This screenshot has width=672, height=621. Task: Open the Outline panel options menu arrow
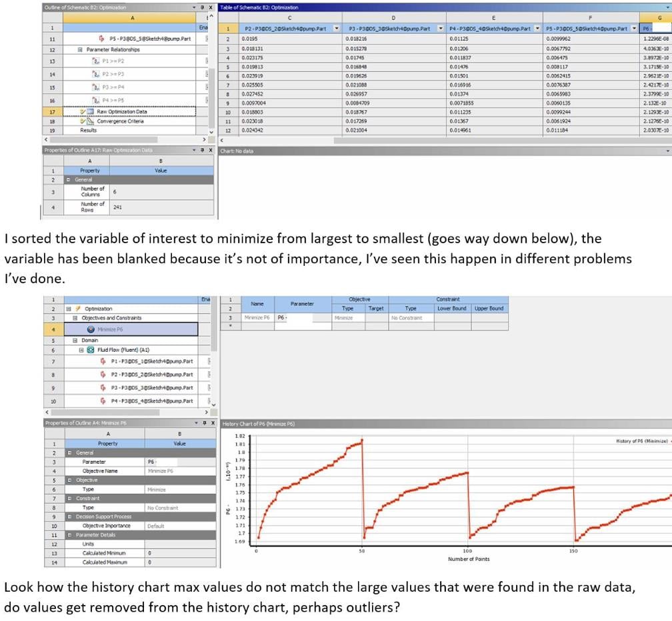pos(193,7)
